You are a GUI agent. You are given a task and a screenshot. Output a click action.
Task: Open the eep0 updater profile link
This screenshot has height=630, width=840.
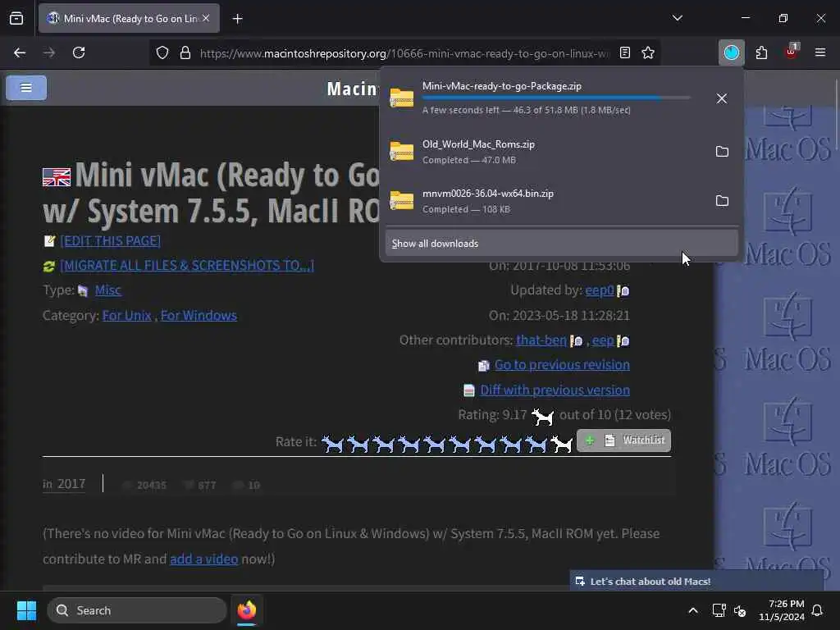point(600,290)
